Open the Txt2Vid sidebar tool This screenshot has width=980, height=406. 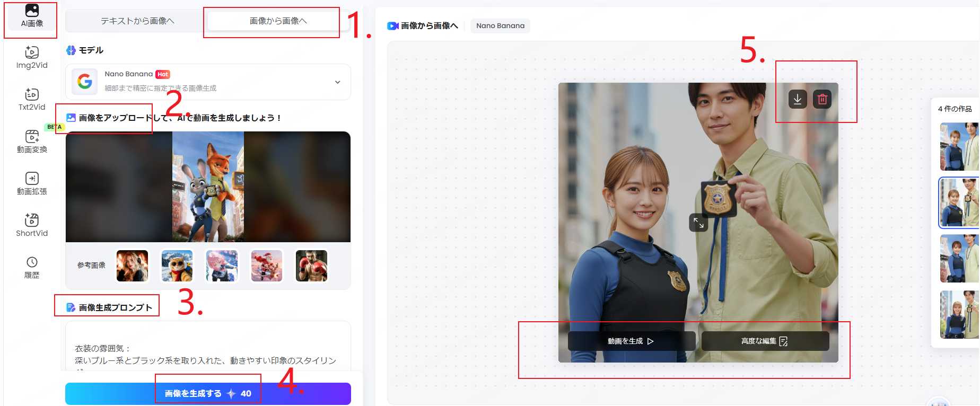point(32,100)
